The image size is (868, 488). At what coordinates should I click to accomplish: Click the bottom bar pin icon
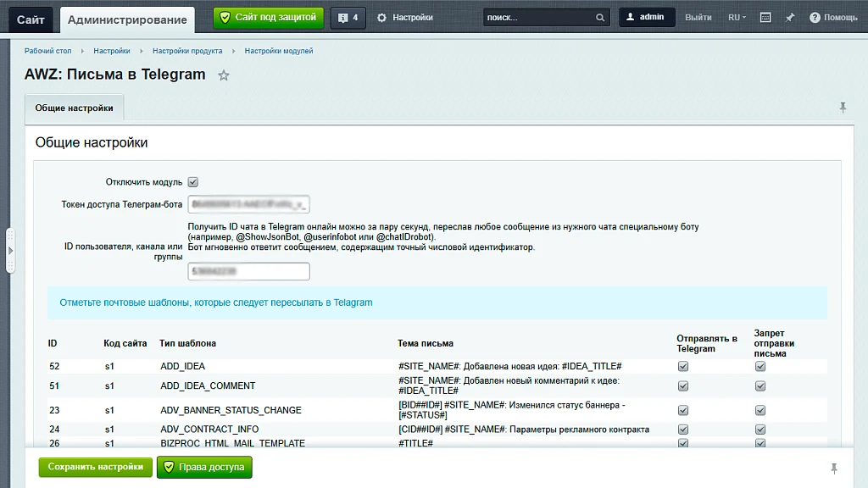[x=834, y=469]
